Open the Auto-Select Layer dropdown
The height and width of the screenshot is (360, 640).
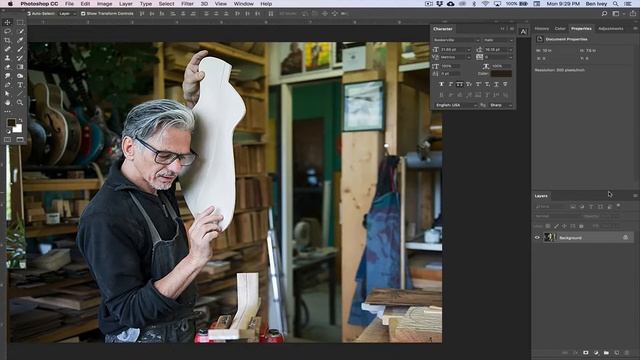coord(67,13)
